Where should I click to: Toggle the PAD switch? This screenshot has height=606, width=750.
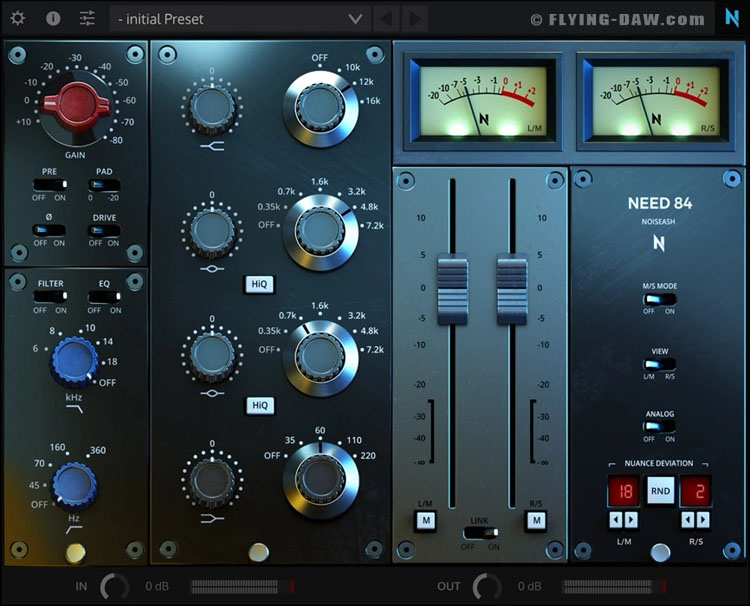tap(104, 185)
